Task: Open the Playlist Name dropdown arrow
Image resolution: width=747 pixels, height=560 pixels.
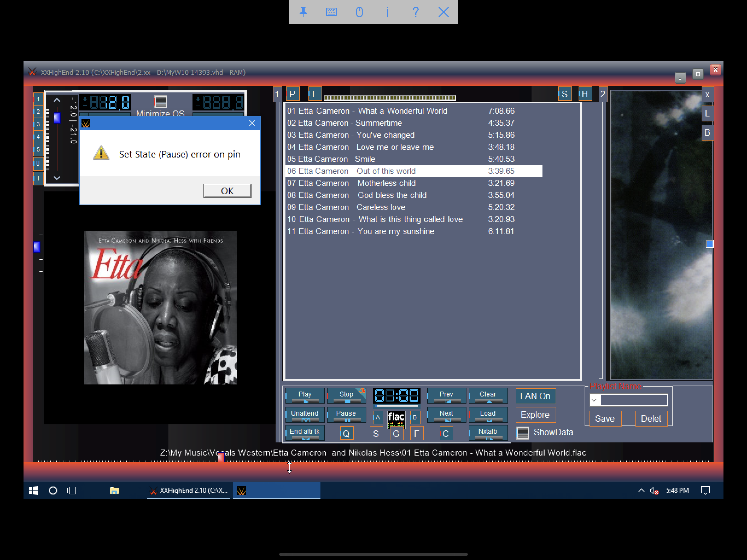Action: pos(594,400)
